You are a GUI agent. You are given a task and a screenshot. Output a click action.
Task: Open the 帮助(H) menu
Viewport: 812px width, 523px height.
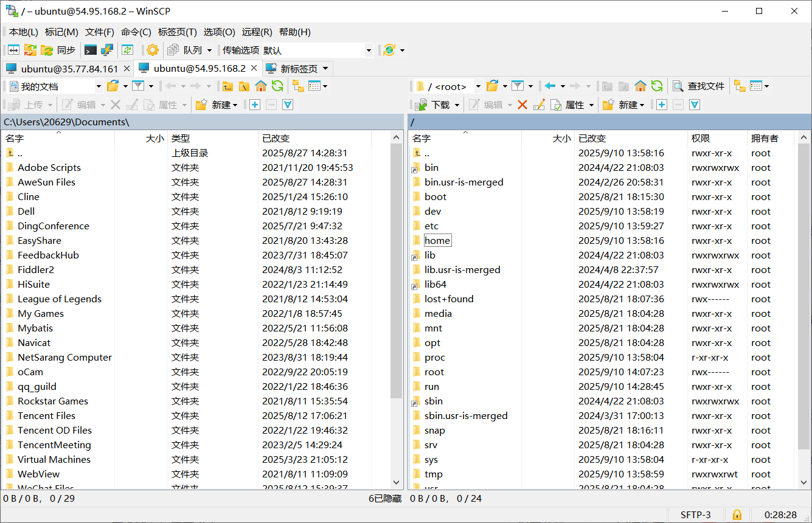[295, 32]
